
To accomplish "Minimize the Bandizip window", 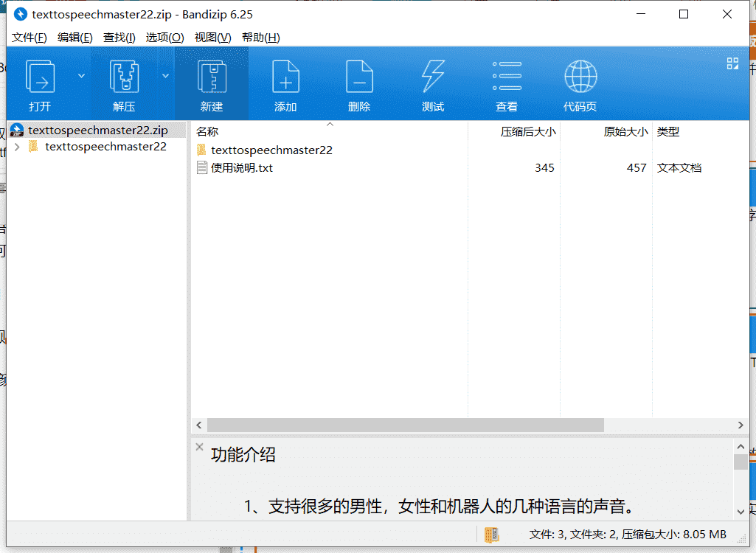I will point(641,15).
